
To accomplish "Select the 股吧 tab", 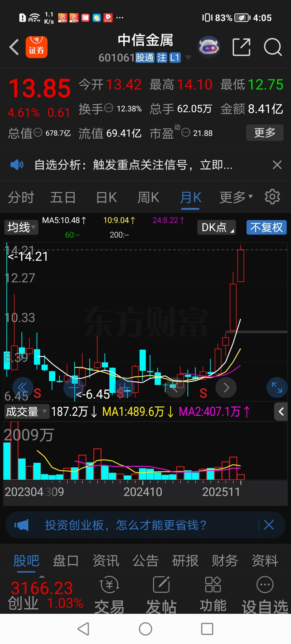I will point(26,561).
